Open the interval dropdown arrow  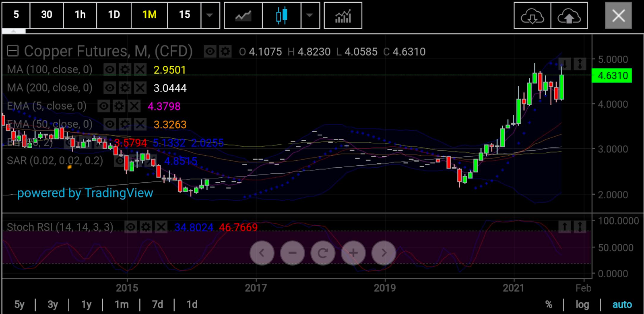tap(210, 15)
